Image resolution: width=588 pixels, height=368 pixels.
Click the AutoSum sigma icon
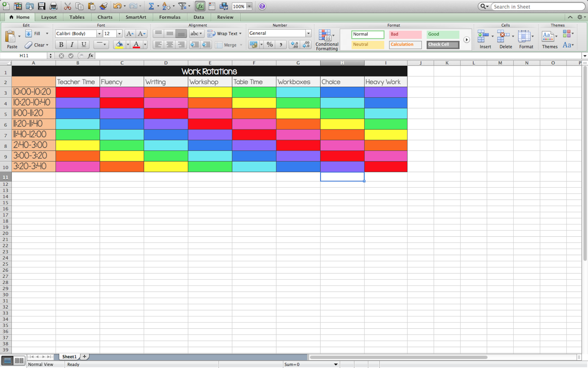tap(151, 6)
